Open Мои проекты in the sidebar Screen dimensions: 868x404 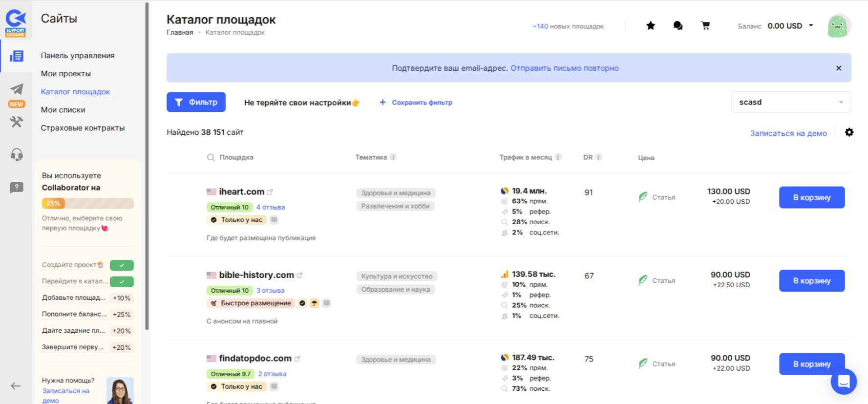coord(66,74)
